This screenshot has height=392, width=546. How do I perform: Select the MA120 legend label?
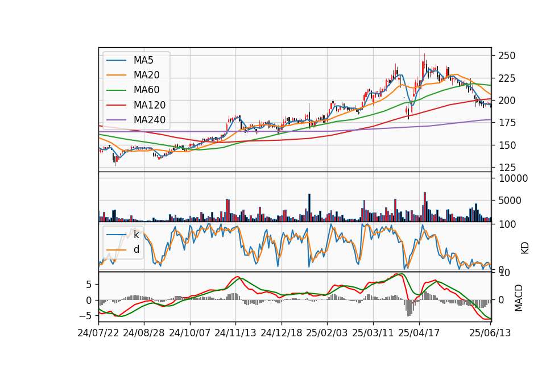[x=150, y=105]
